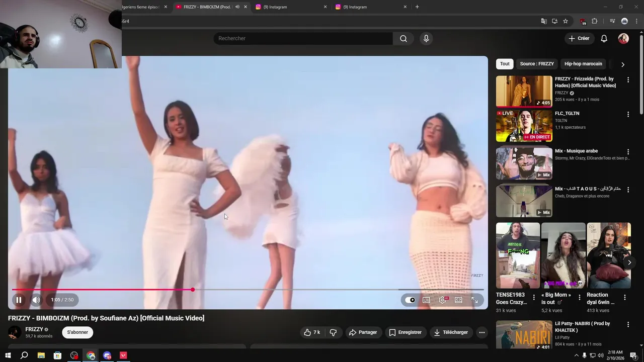Click the red video progress bar

click(102, 290)
